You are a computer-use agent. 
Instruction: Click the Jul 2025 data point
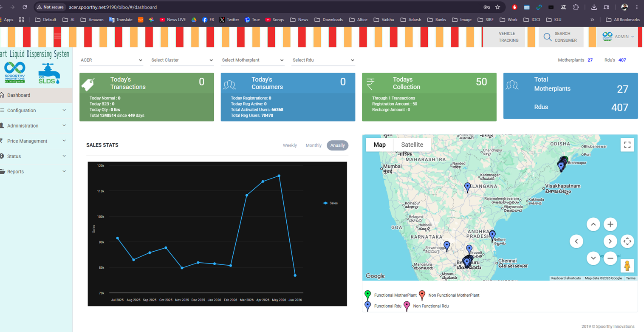117,238
